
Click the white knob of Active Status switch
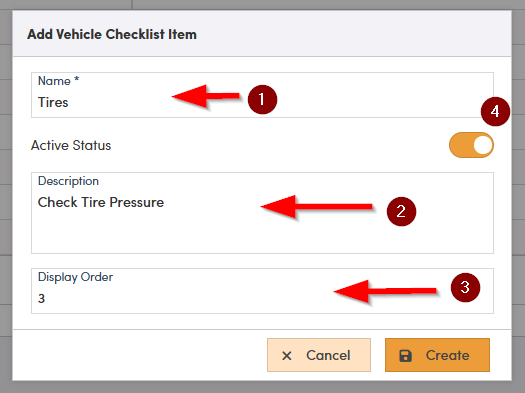click(x=483, y=145)
